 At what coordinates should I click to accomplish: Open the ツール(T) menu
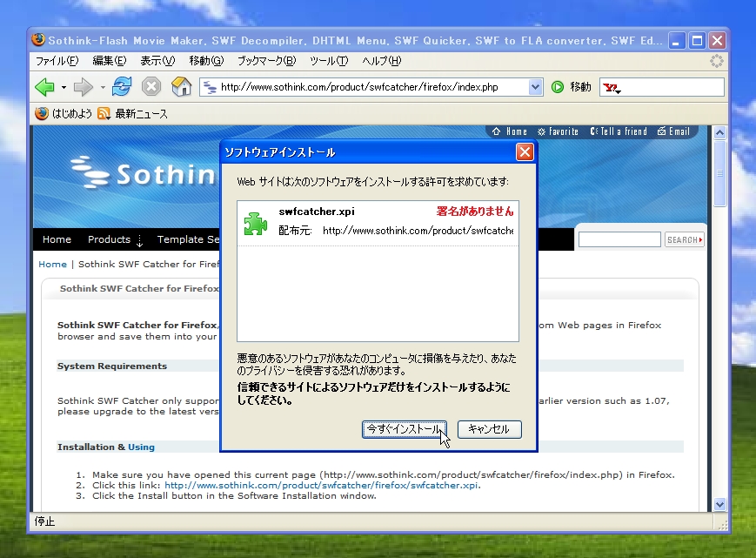pyautogui.click(x=329, y=61)
